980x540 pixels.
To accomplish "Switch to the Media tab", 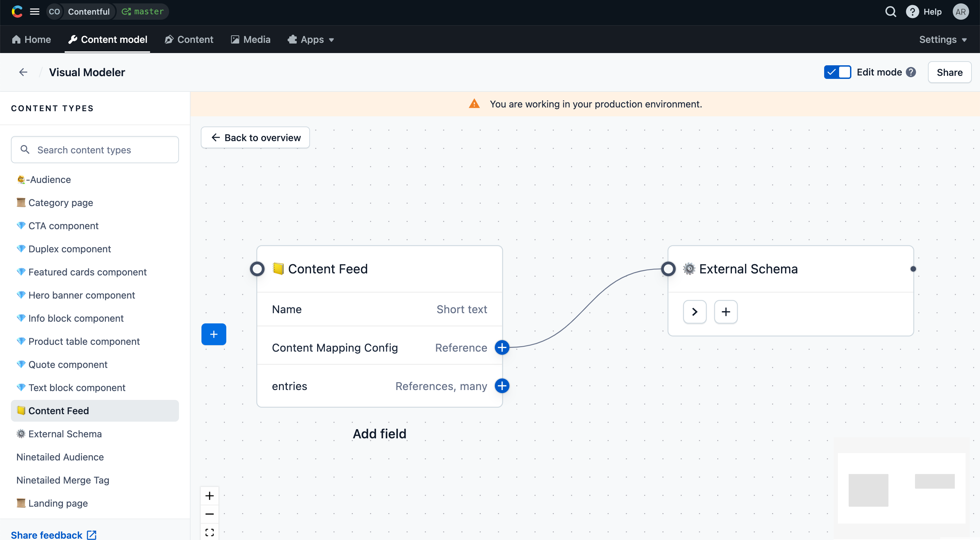I will (251, 39).
